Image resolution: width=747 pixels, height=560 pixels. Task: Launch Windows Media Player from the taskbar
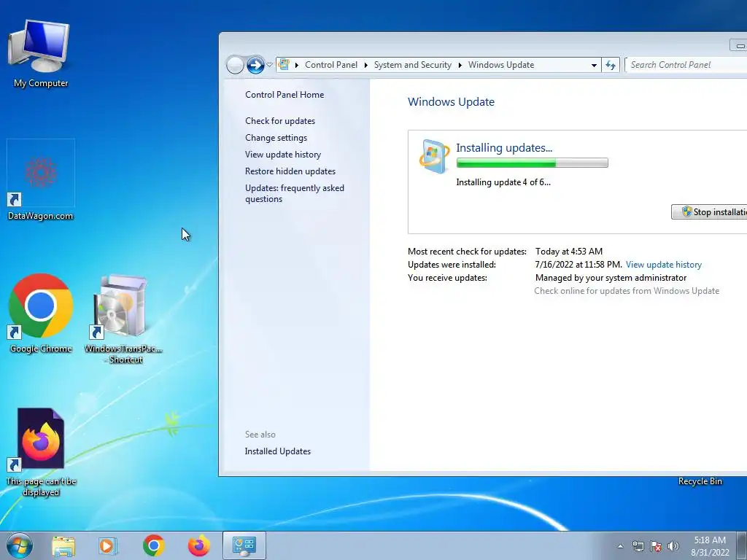(108, 545)
